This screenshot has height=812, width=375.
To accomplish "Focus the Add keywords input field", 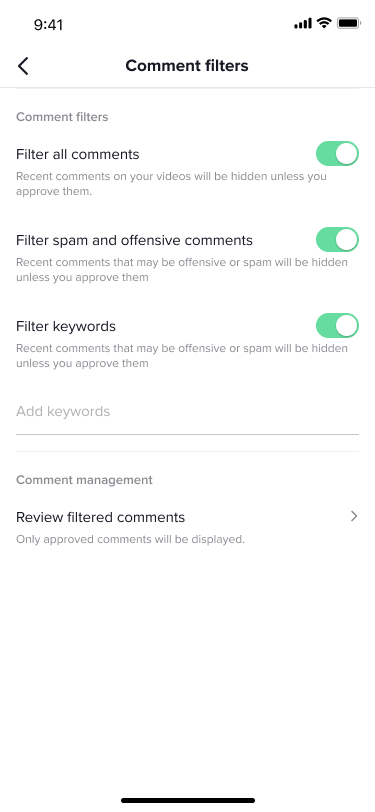I will pyautogui.click(x=188, y=414).
